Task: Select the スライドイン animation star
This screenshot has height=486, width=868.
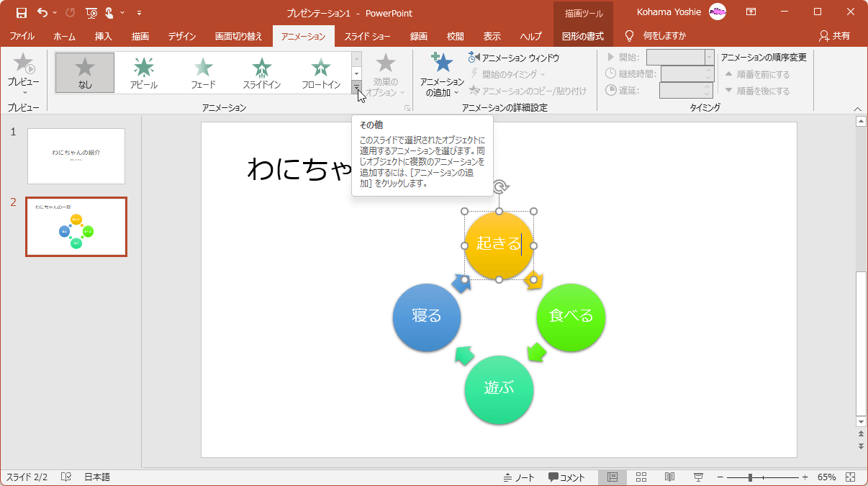Action: click(x=261, y=71)
